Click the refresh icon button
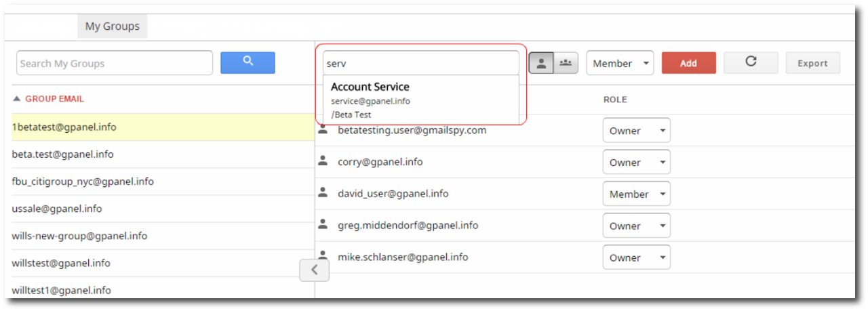868x311 pixels. (x=751, y=62)
